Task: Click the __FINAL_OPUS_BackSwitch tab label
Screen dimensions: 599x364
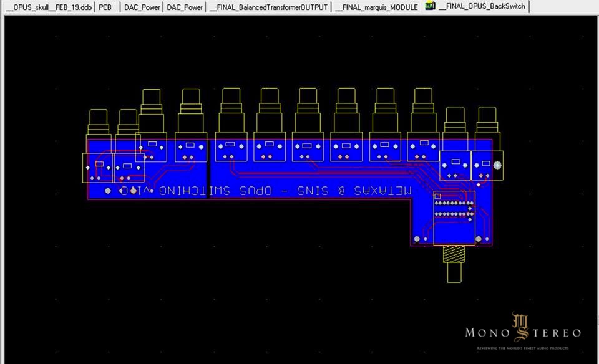Action: click(483, 7)
